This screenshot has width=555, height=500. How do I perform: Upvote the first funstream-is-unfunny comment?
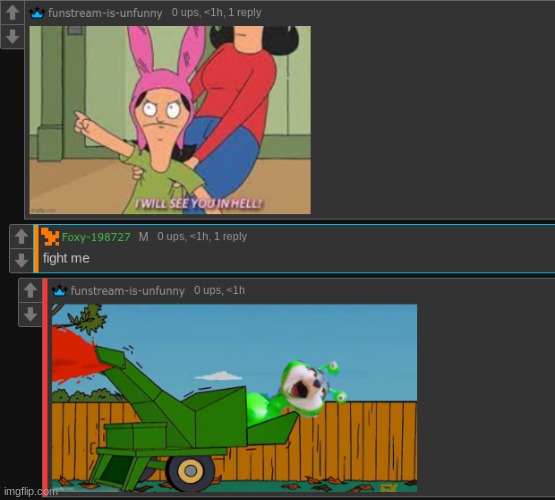click(12, 12)
